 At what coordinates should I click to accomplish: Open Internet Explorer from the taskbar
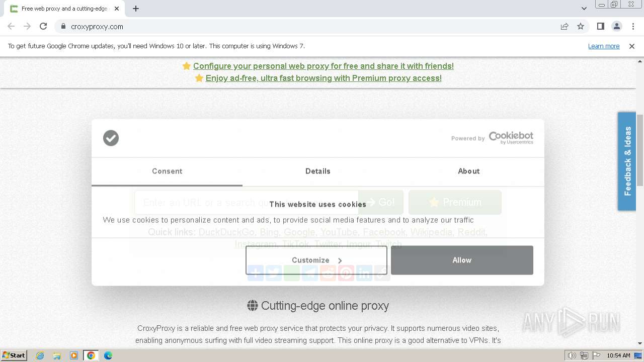click(40, 355)
